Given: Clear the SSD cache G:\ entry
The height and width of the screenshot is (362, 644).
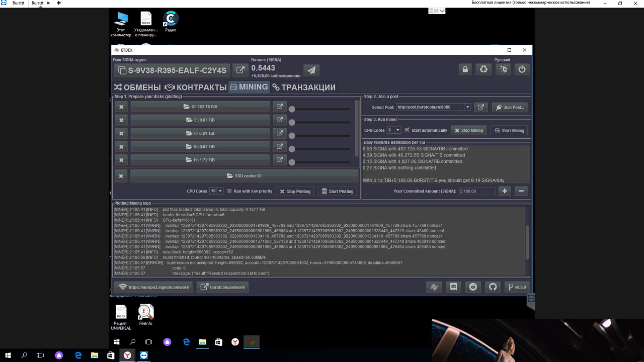Looking at the screenshot, I should coord(121,175).
